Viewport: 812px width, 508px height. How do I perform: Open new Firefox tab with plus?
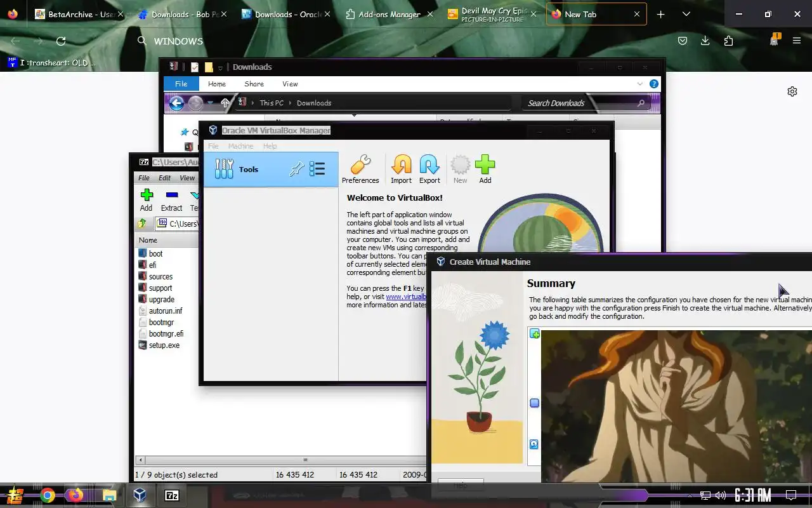click(660, 14)
